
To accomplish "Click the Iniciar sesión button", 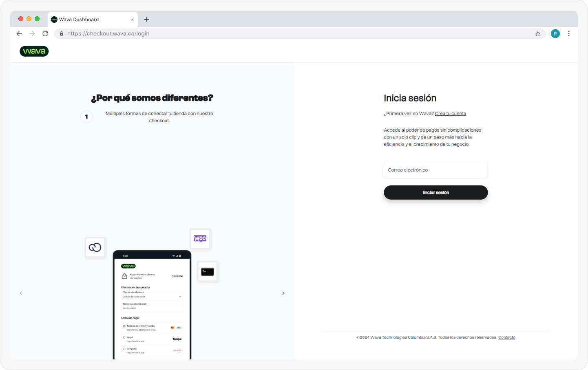I will coord(436,193).
